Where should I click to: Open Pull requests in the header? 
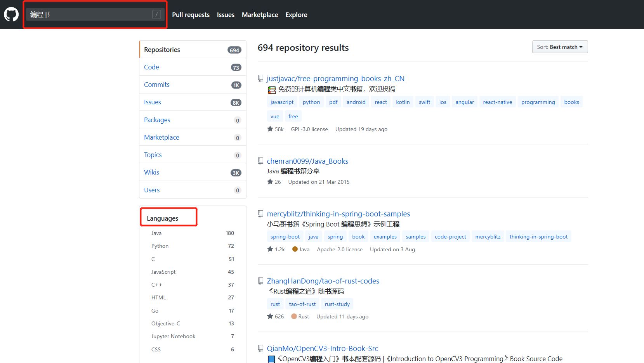[191, 15]
